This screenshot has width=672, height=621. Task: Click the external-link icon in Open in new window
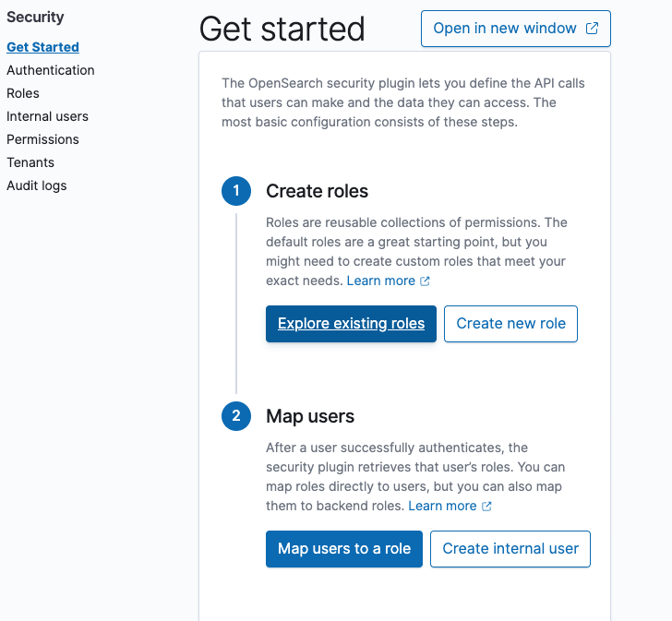[x=593, y=29]
